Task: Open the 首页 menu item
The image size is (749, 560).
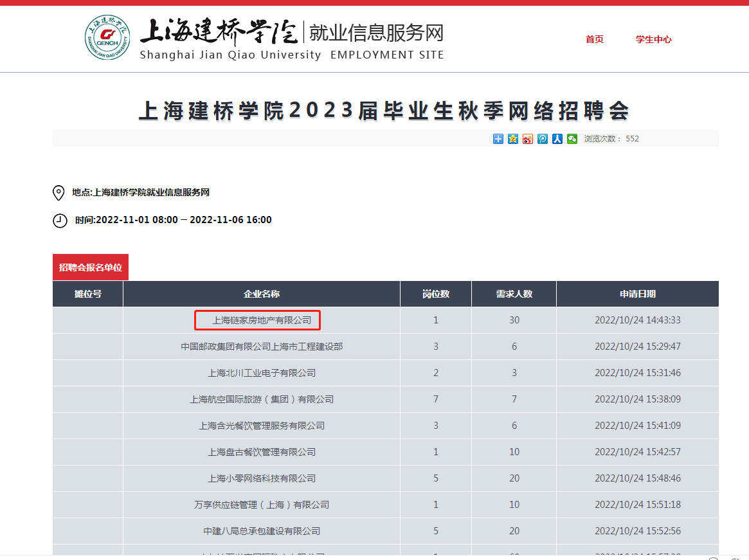Action: click(x=594, y=39)
